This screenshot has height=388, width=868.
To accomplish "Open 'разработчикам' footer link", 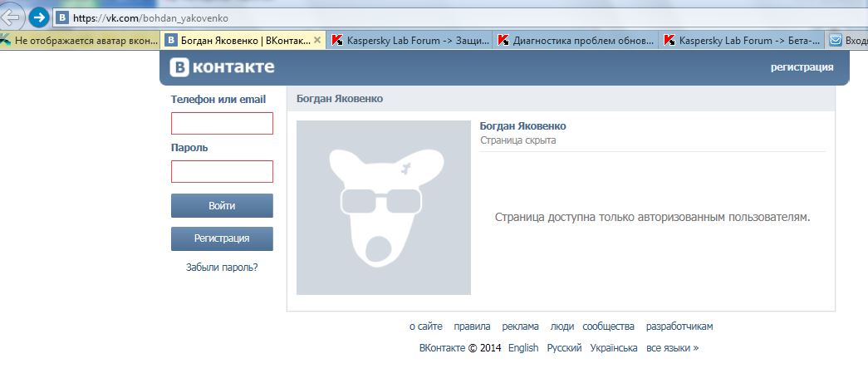I will [679, 327].
